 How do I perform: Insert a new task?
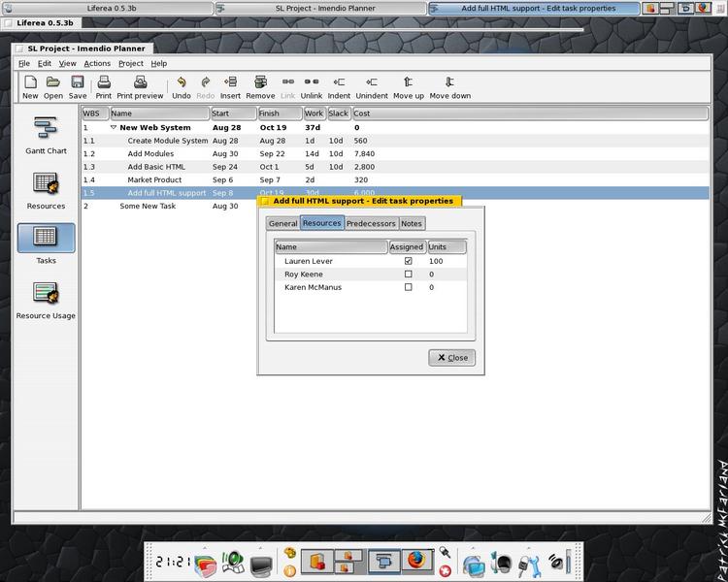tap(230, 87)
